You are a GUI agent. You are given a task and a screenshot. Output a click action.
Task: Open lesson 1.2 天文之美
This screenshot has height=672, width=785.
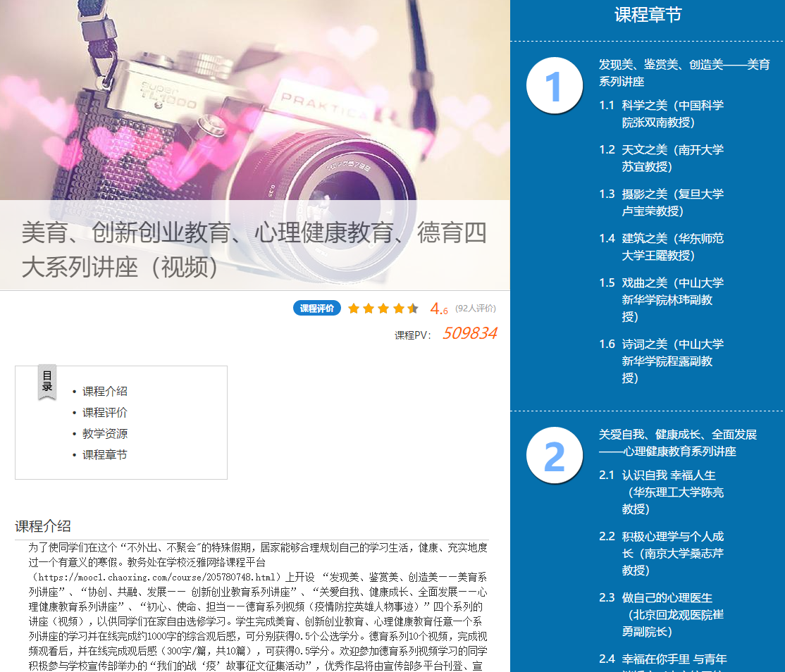672,158
